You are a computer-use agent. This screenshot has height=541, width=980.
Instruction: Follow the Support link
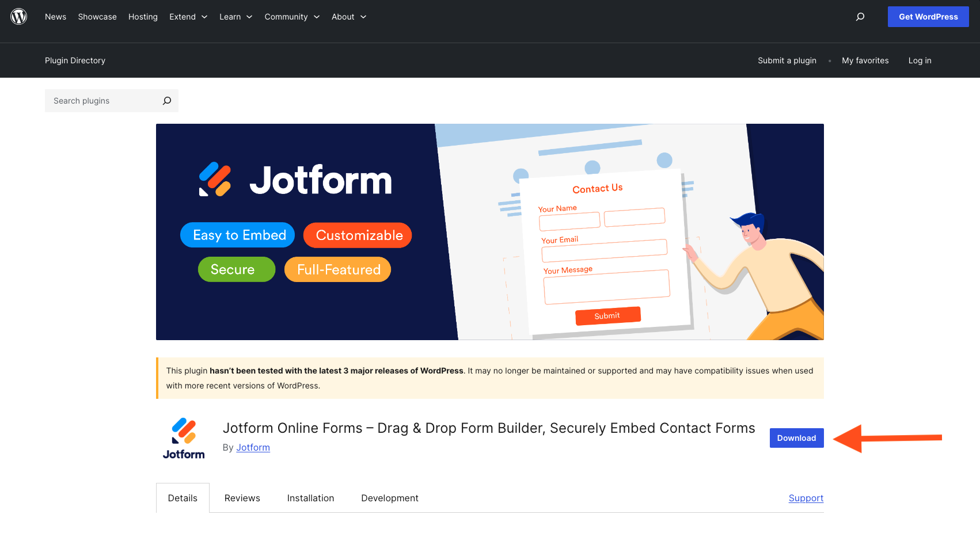coord(806,498)
